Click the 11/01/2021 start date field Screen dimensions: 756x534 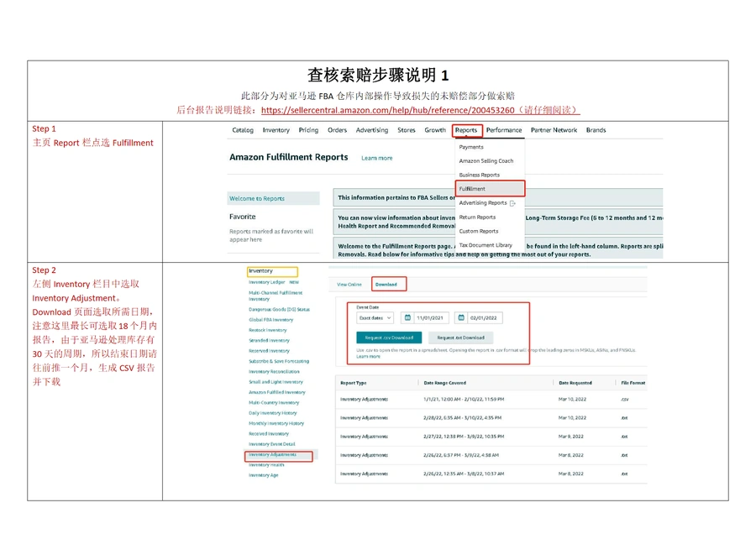(425, 318)
